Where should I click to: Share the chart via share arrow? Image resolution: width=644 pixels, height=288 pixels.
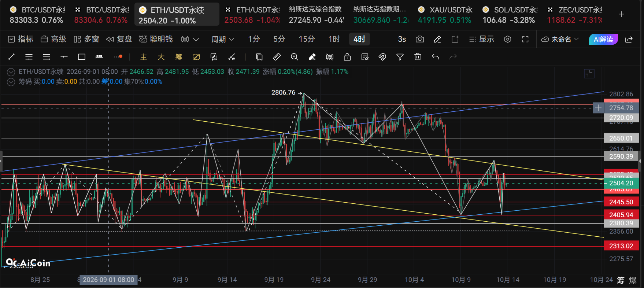click(x=629, y=39)
